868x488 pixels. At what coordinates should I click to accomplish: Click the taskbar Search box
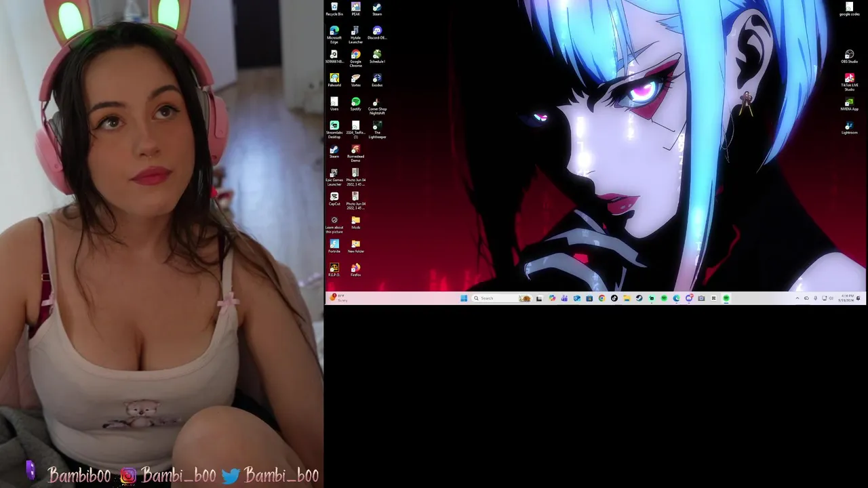(501, 298)
